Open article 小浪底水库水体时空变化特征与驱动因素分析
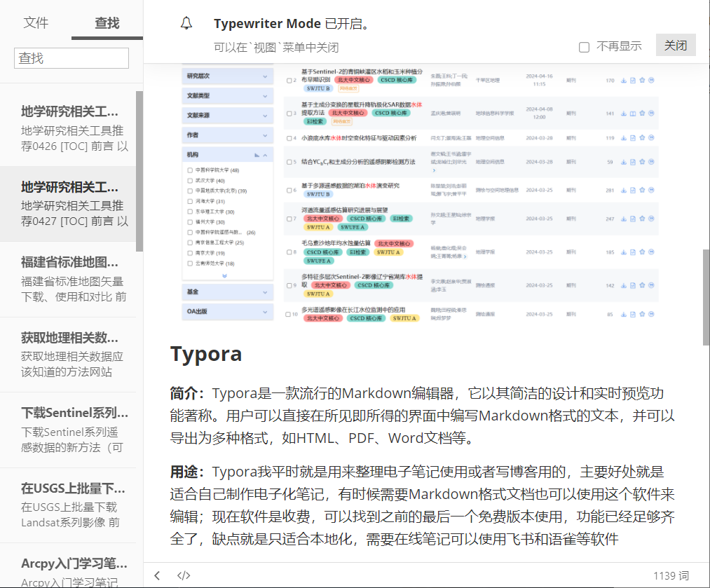This screenshot has width=710, height=588. [x=359, y=138]
